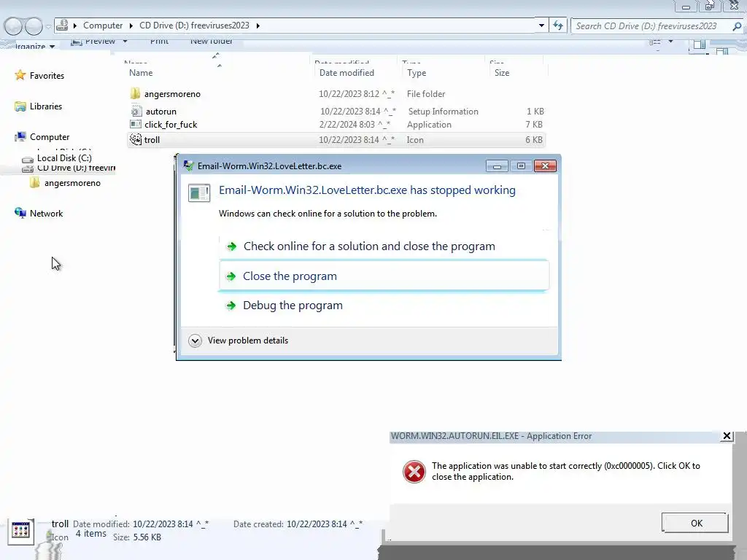
Task: Open Libraries in navigation pane
Action: pyautogui.click(x=46, y=106)
